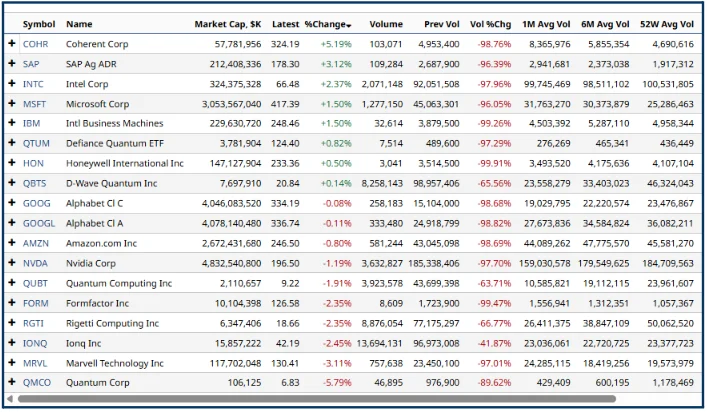Open the QUBT symbol link
Viewport: 707px width, 412px height.
[x=36, y=284]
